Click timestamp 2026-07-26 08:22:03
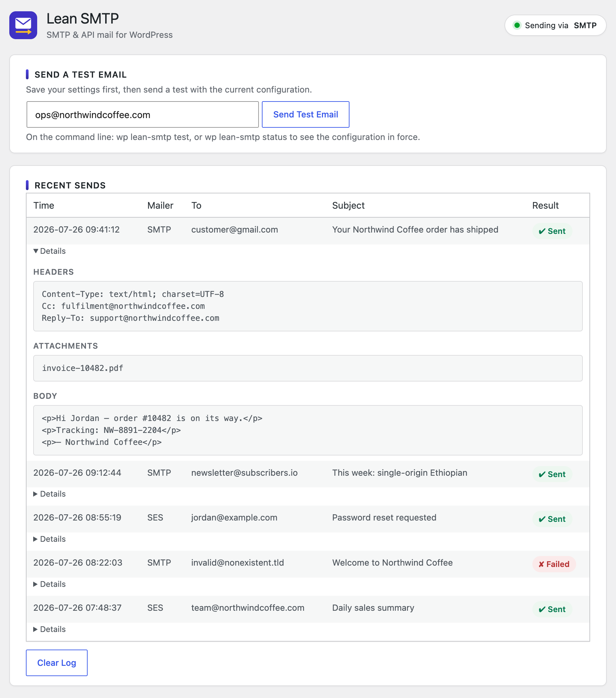The image size is (616, 698). click(78, 562)
